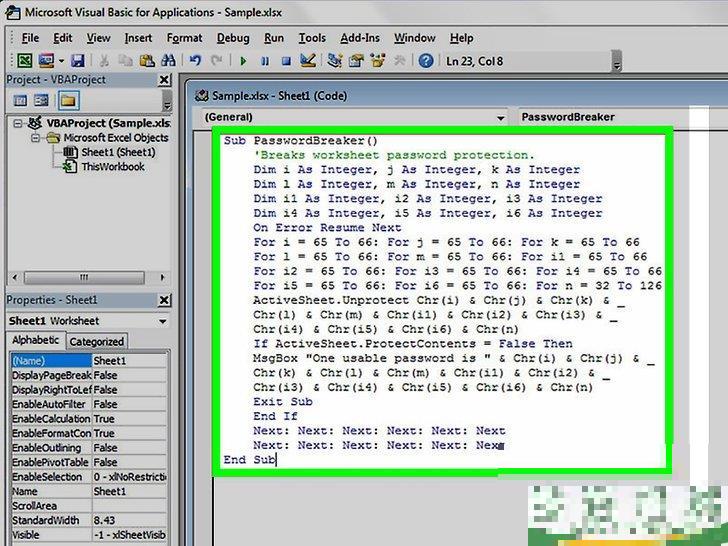Toggle Folders view in Project panel
Image resolution: width=728 pixels, height=546 pixels.
click(67, 100)
